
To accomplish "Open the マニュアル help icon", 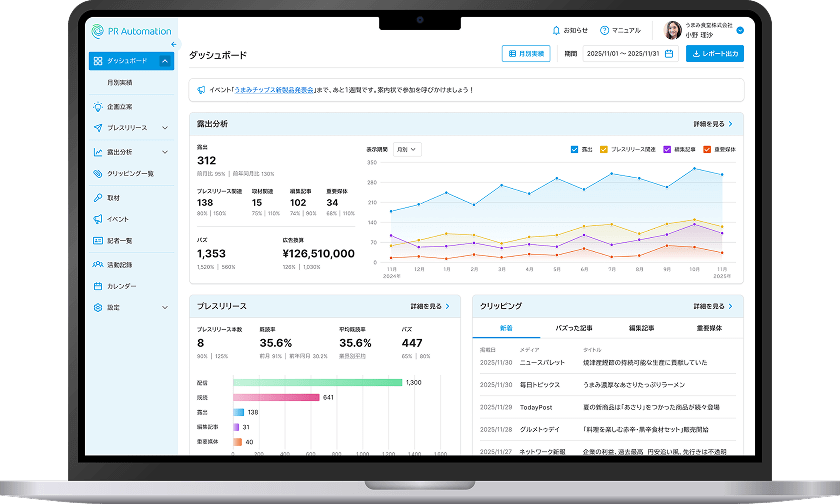I will click(603, 30).
